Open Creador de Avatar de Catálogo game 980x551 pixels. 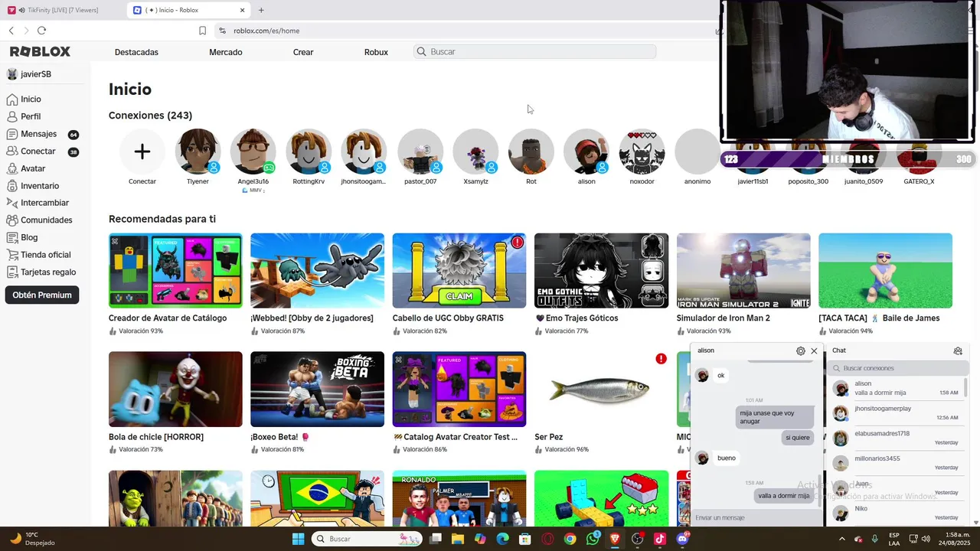(175, 271)
